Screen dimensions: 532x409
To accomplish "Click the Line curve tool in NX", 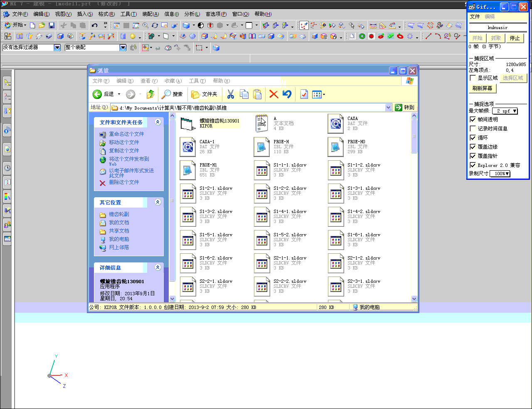I will [428, 36].
